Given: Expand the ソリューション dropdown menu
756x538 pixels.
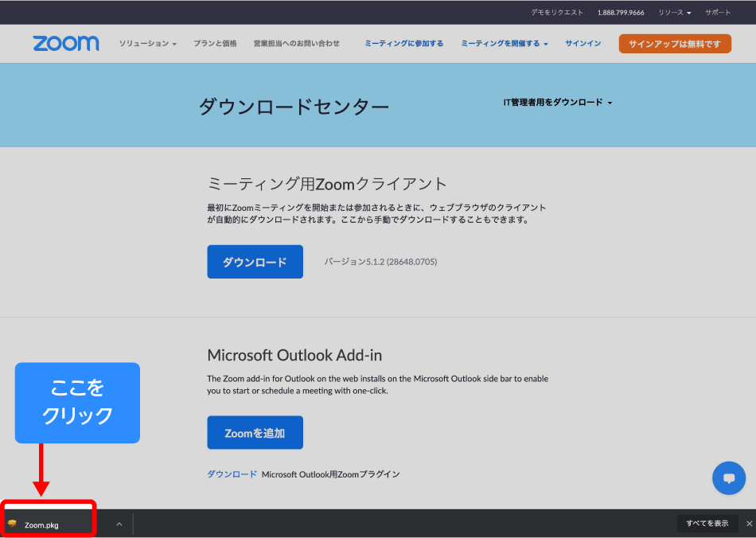Looking at the screenshot, I should pyautogui.click(x=148, y=44).
